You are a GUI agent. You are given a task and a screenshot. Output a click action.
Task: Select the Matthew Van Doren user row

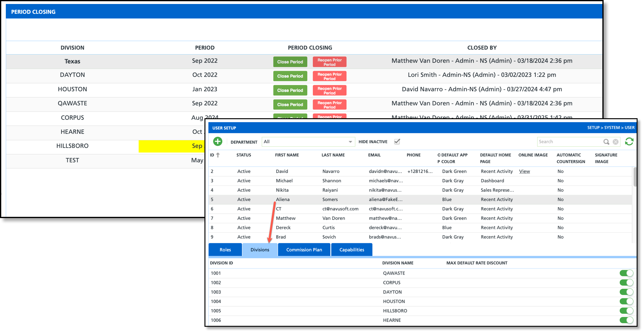[x=334, y=218]
